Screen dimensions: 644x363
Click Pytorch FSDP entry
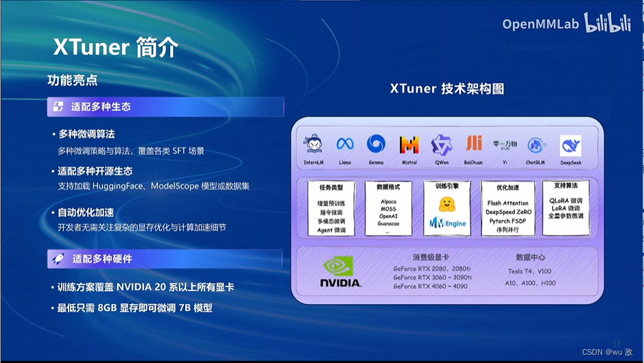[508, 221]
